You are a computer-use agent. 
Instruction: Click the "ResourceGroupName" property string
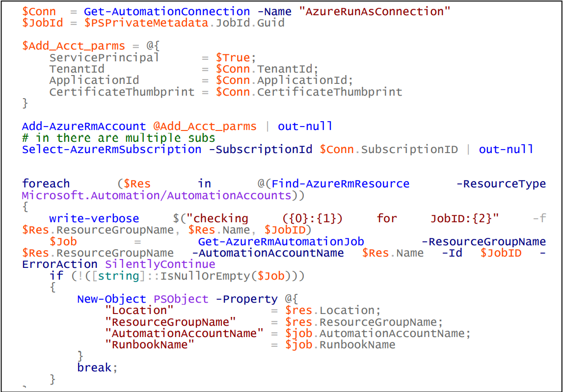point(170,322)
